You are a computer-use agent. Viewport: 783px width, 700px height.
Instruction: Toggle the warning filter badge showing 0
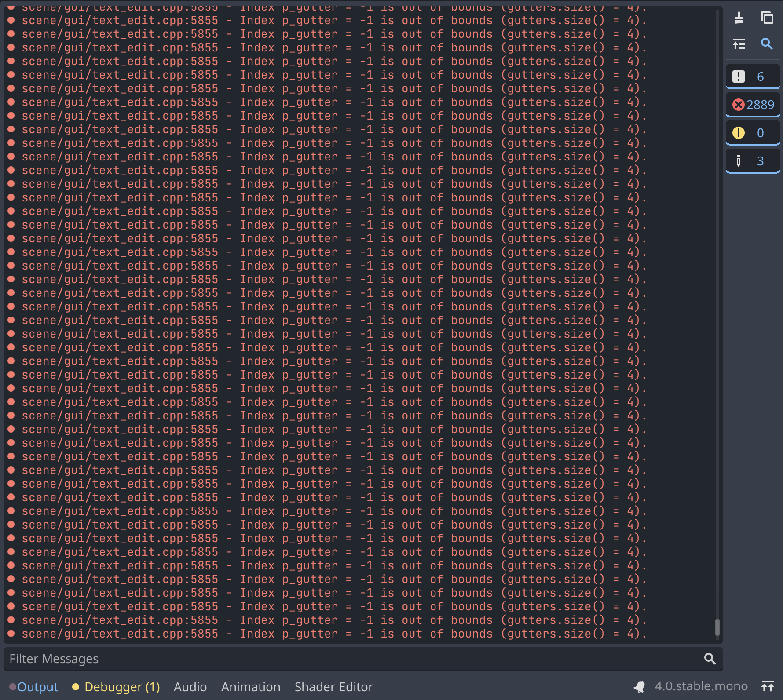753,132
